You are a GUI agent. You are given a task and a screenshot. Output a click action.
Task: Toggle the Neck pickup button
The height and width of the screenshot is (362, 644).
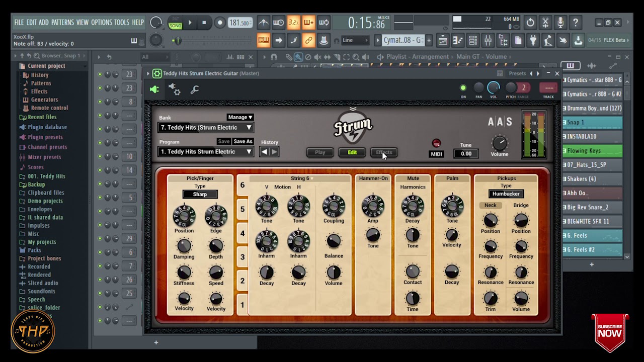click(490, 205)
